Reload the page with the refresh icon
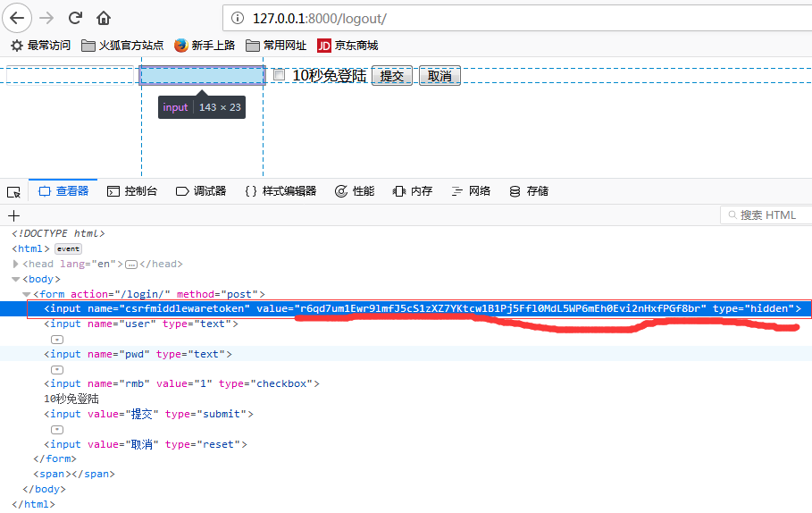 (x=76, y=18)
